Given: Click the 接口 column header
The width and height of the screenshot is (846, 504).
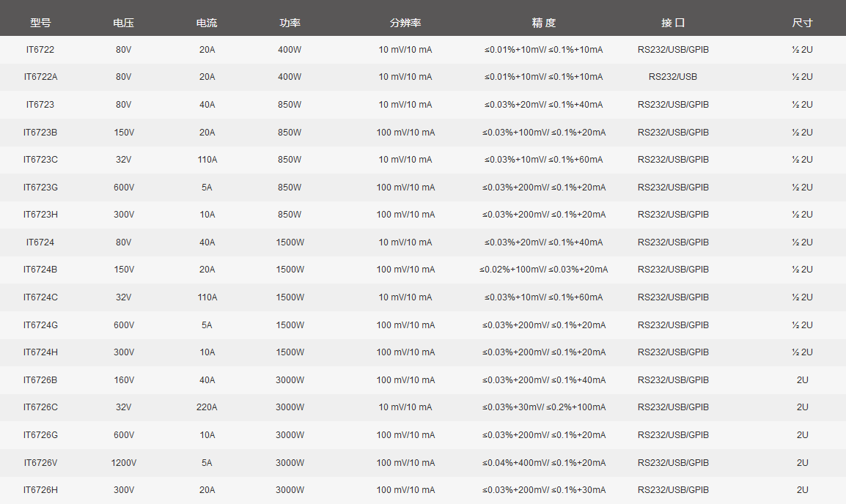Looking at the screenshot, I should [x=673, y=23].
